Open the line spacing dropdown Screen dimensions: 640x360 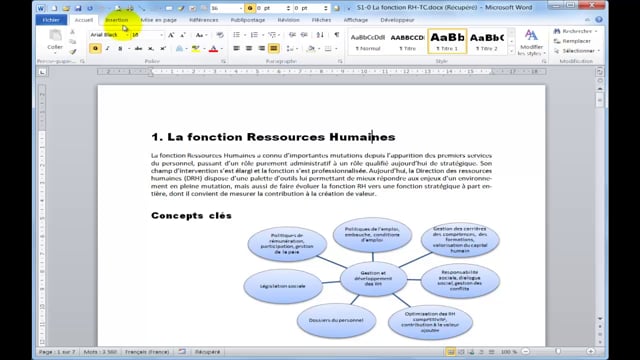click(x=291, y=49)
